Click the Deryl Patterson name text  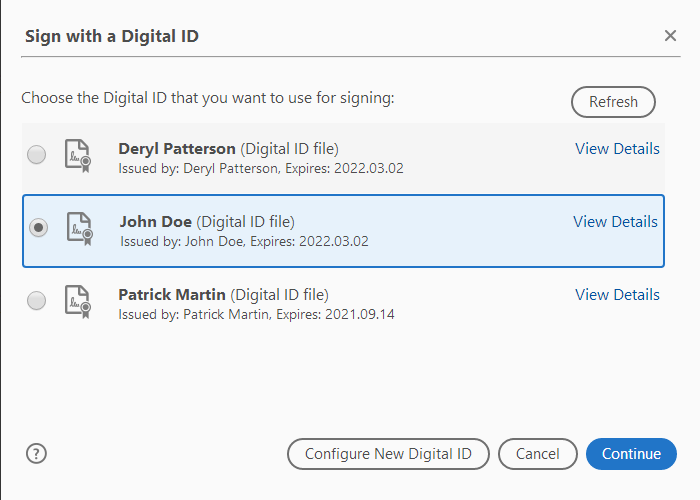[x=176, y=149]
